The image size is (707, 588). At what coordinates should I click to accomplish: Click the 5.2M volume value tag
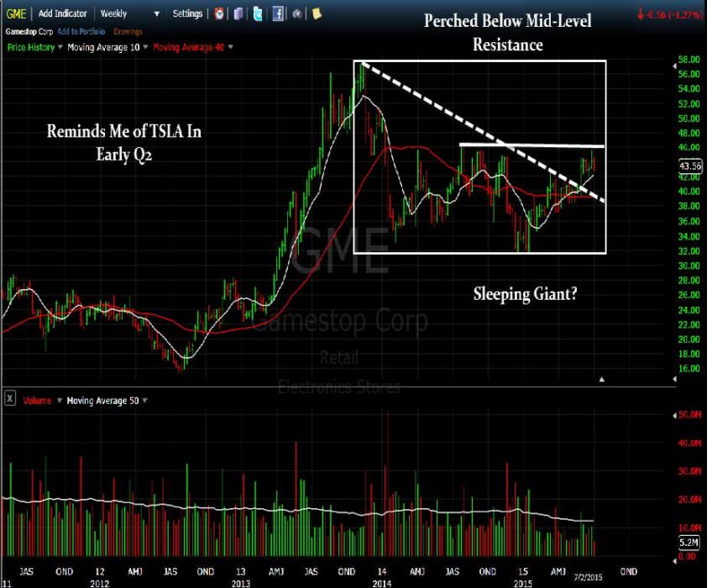pos(689,542)
